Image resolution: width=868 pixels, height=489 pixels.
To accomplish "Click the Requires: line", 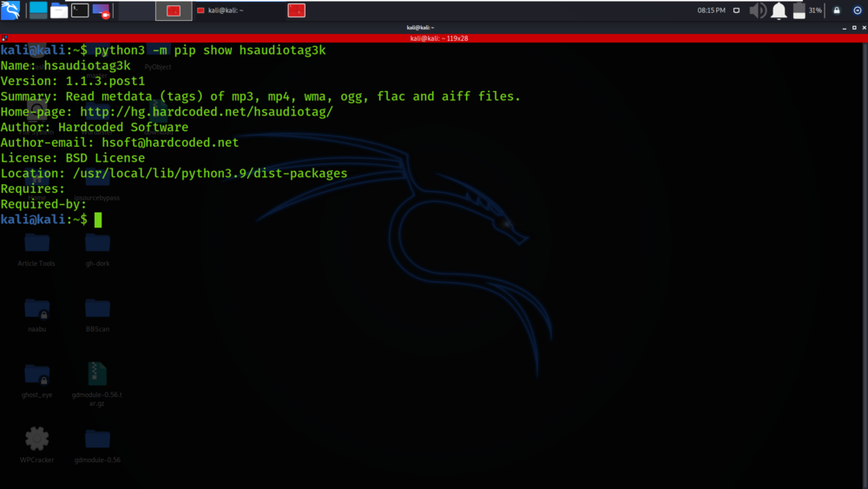I will pyautogui.click(x=33, y=188).
